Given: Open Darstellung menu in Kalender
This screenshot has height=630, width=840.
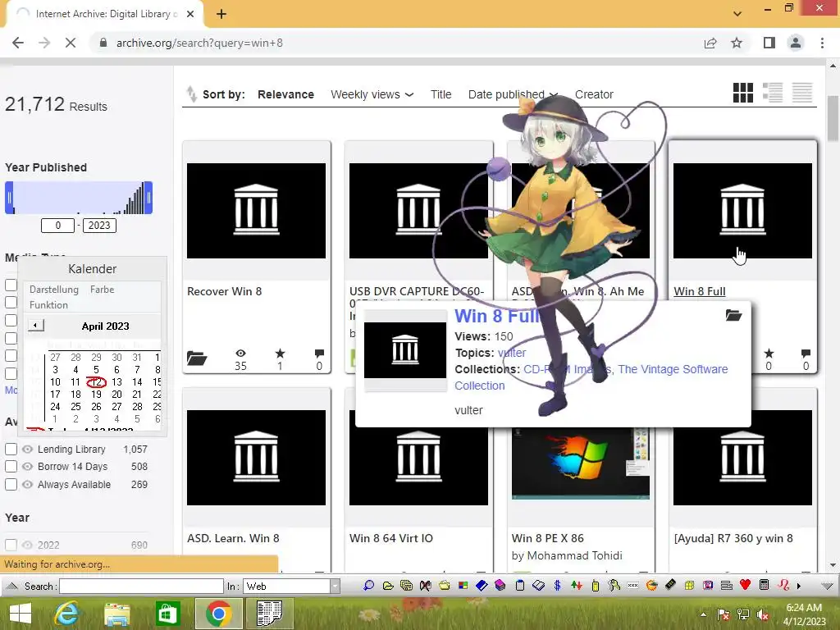Looking at the screenshot, I should pos(54,290).
